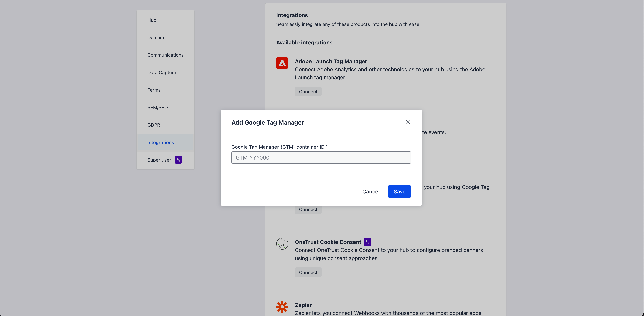
Task: Select Terms in the sidebar
Action: (x=166, y=90)
